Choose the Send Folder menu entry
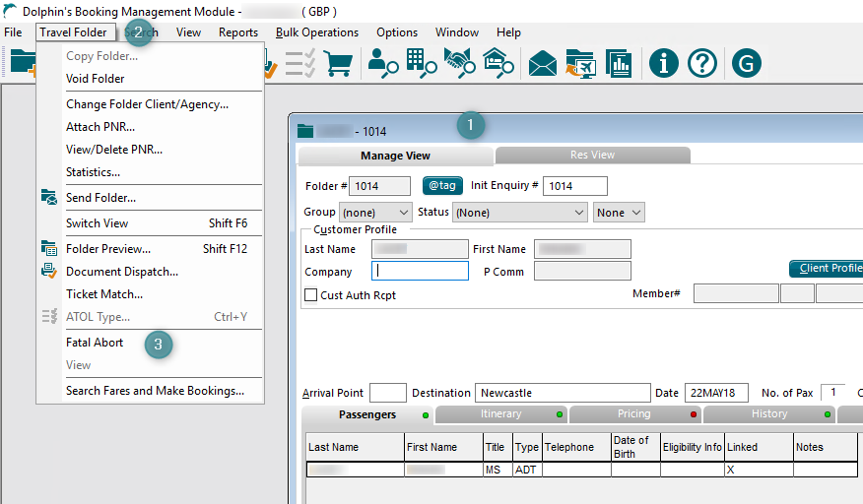This screenshot has width=863, height=504. tap(150, 198)
